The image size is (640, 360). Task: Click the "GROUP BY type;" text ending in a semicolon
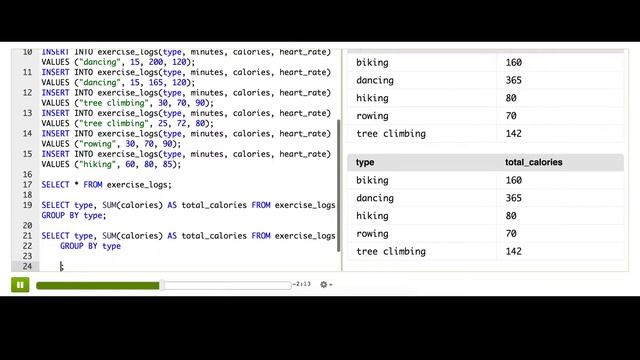click(74, 215)
